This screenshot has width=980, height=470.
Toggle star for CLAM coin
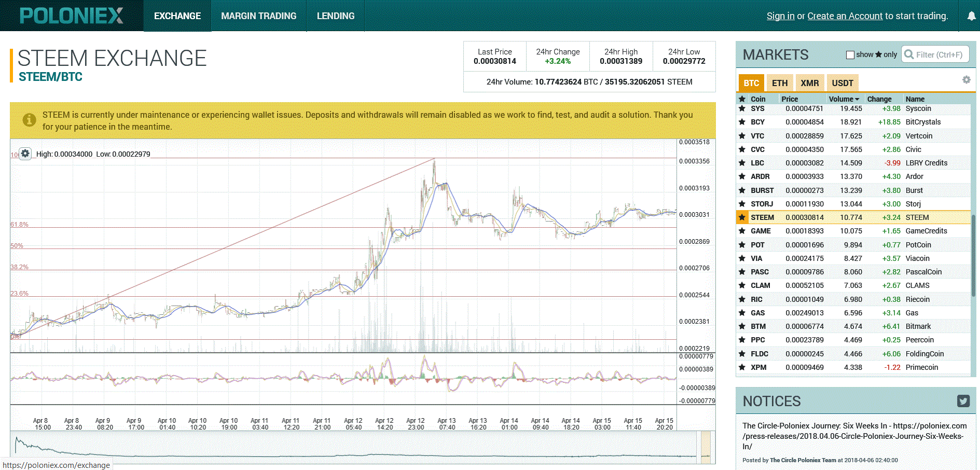coord(742,285)
